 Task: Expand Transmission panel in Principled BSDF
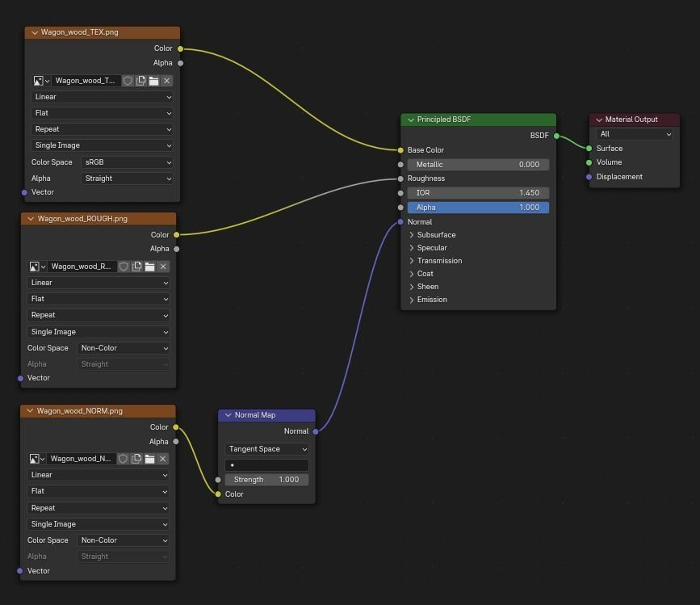coord(412,261)
